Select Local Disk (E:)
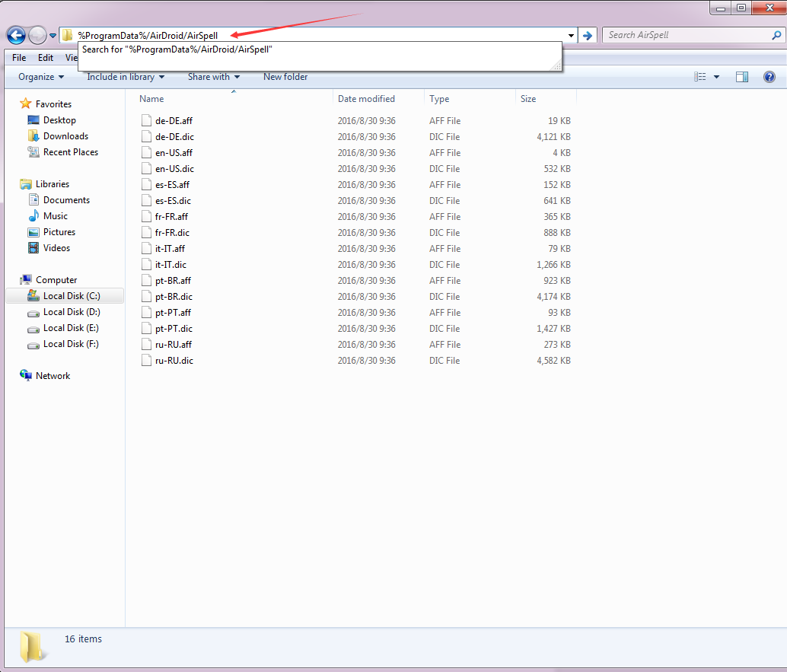This screenshot has width=787, height=672. click(63, 328)
